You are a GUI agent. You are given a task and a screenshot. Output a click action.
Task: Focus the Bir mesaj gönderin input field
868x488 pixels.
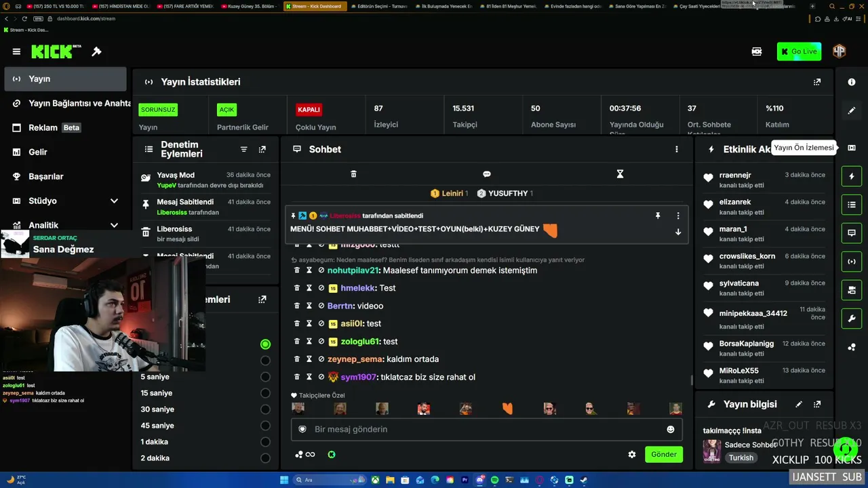(x=487, y=429)
